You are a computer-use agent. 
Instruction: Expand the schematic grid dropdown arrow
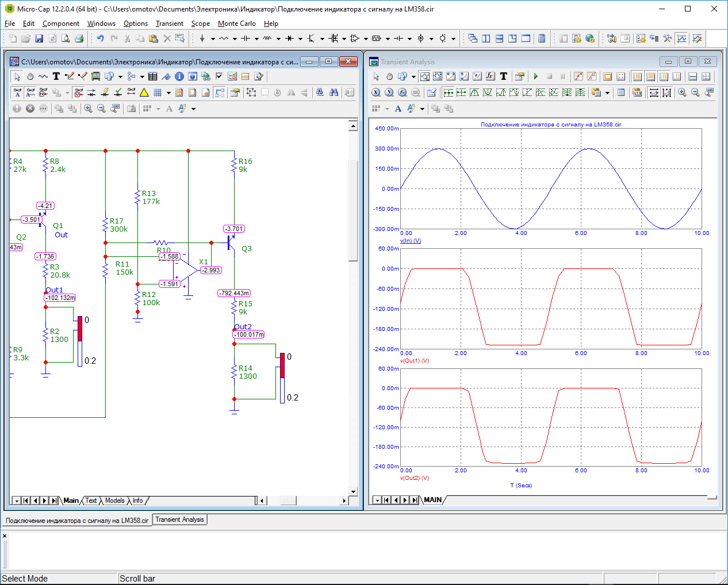click(x=168, y=93)
